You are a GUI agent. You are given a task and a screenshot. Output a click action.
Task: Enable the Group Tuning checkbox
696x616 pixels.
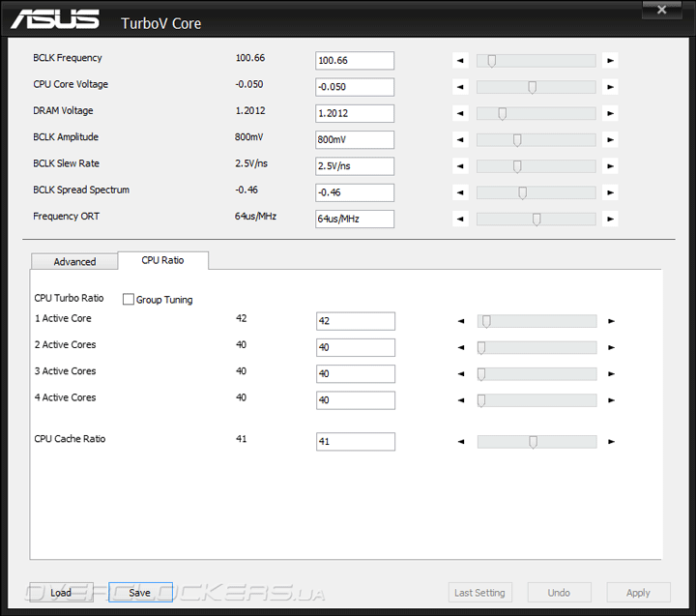129,300
